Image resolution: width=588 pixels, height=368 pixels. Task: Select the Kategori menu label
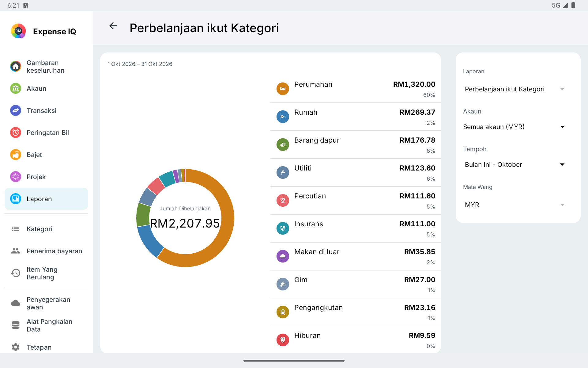point(40,229)
